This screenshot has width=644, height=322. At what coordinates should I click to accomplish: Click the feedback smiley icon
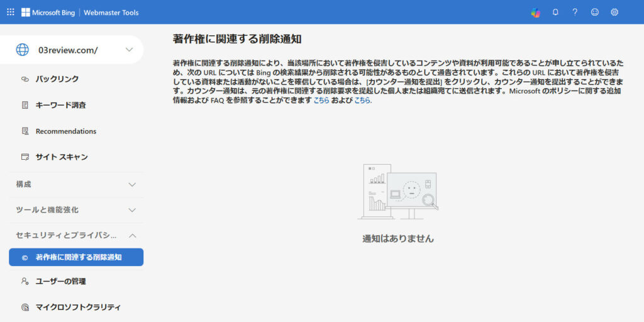pos(595,13)
